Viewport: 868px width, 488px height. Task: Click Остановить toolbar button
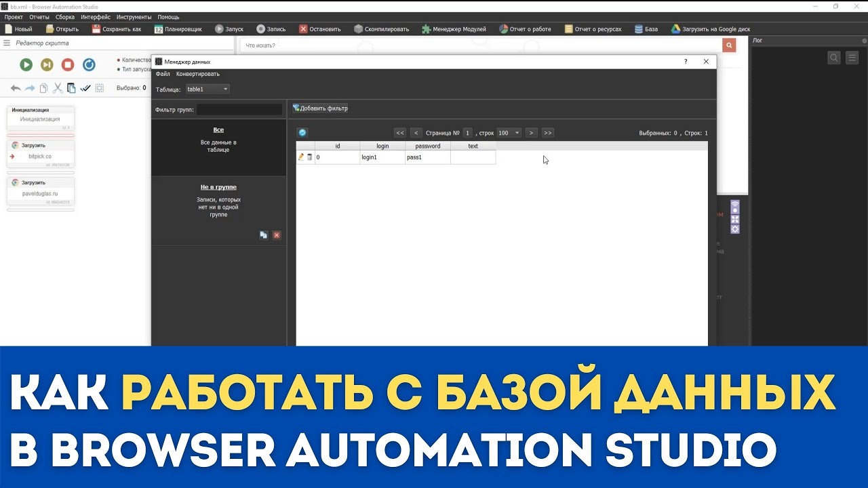320,29
